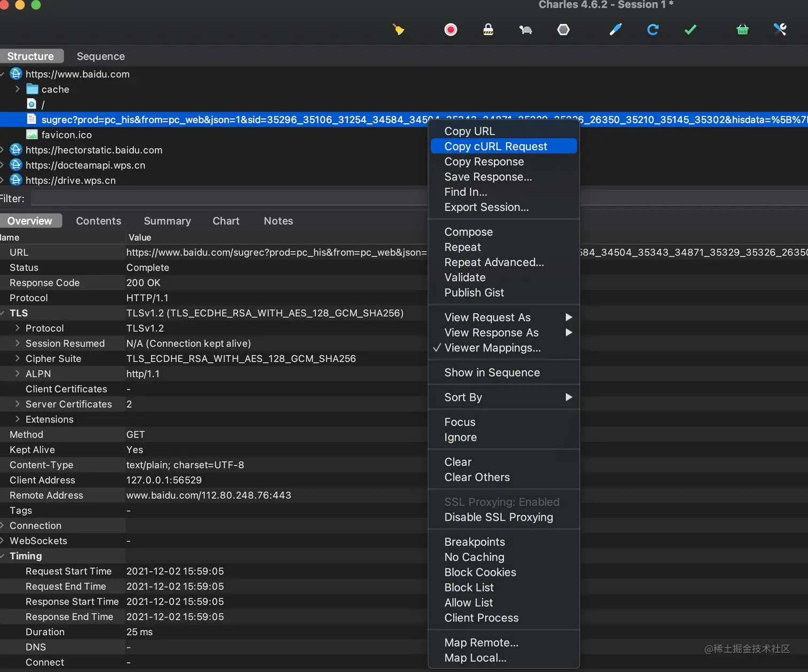Open View Response As submenu arrow
Image resolution: width=808 pixels, height=672 pixels.
tap(569, 332)
